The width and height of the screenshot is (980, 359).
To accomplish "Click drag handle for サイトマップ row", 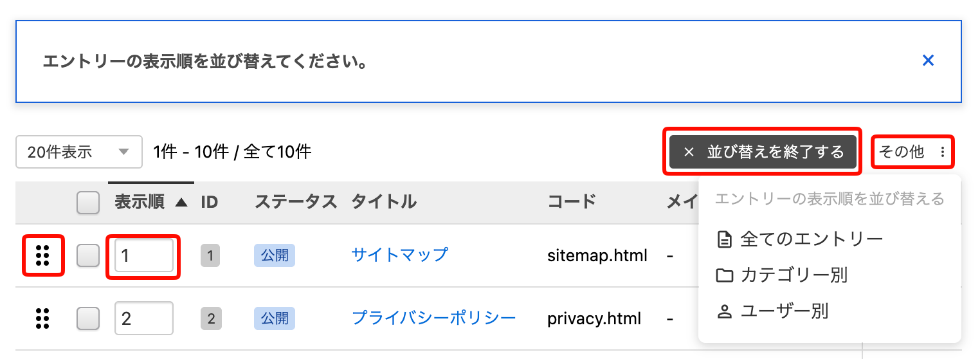I will pos(43,255).
